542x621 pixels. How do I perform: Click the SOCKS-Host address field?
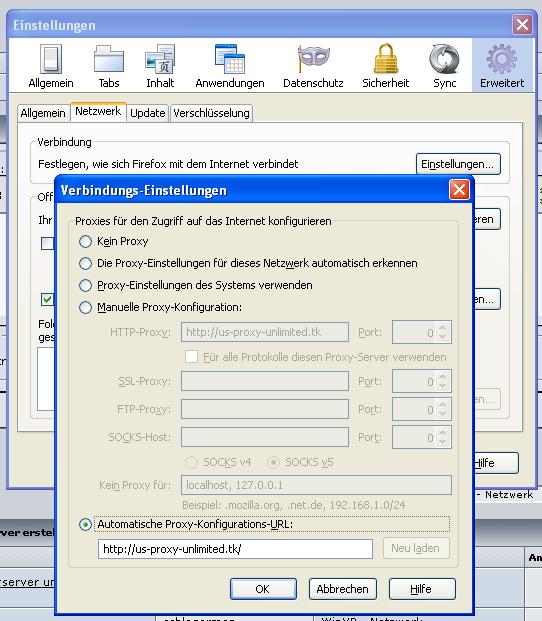[x=265, y=437]
